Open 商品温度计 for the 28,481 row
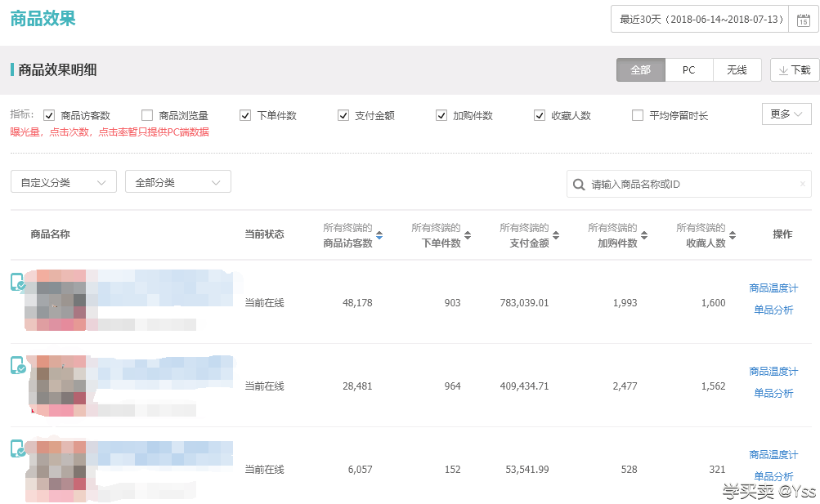Viewport: 820px width, 504px height. 773,372
